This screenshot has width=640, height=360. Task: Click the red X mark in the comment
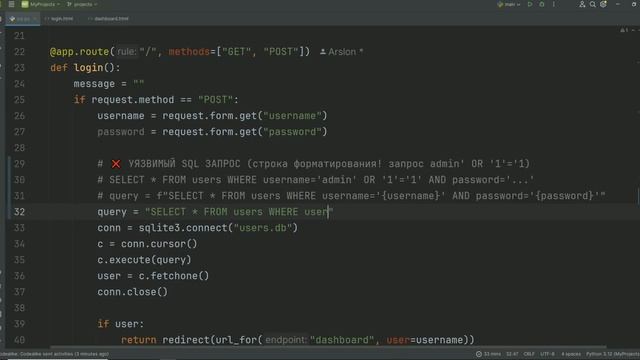pos(116,164)
